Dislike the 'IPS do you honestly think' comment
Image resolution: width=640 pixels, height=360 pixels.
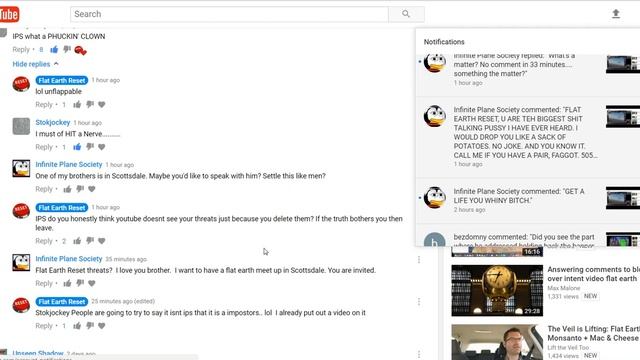[90, 241]
